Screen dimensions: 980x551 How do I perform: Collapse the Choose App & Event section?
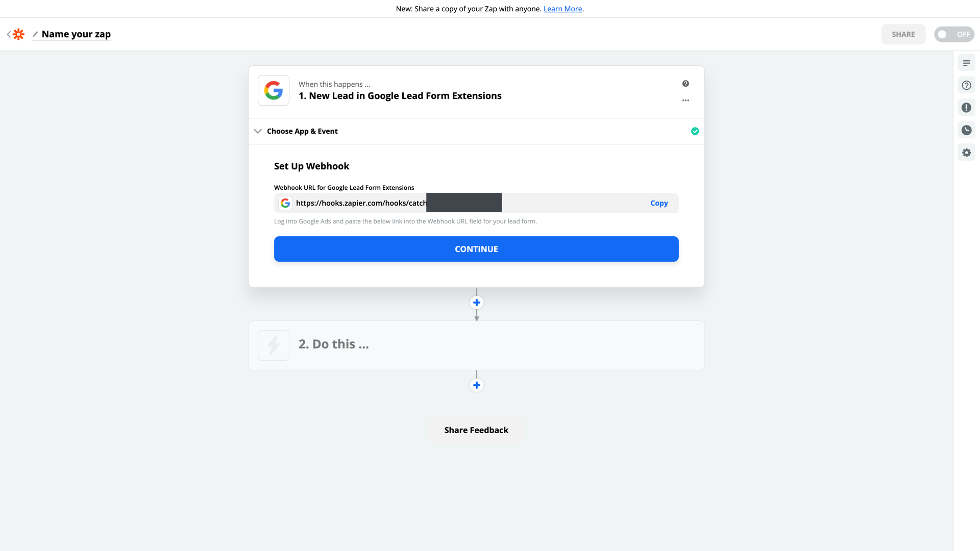(x=258, y=131)
